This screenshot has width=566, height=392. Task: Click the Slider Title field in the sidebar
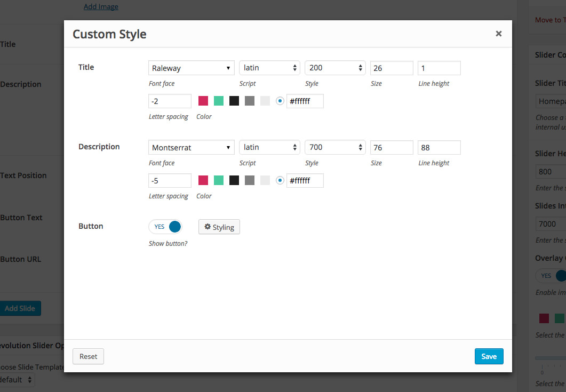(551, 101)
